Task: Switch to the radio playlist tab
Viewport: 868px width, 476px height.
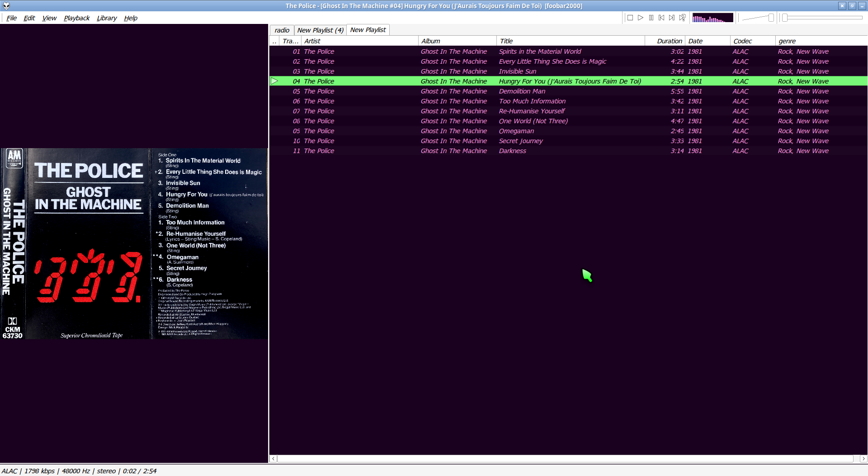Action: click(x=282, y=30)
